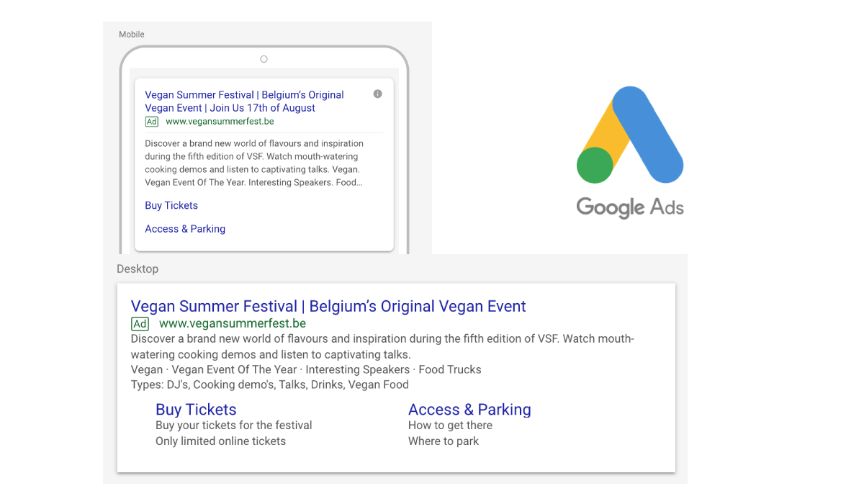Click 'Where to park' text
Screen dimensions: 864x504
click(x=444, y=441)
